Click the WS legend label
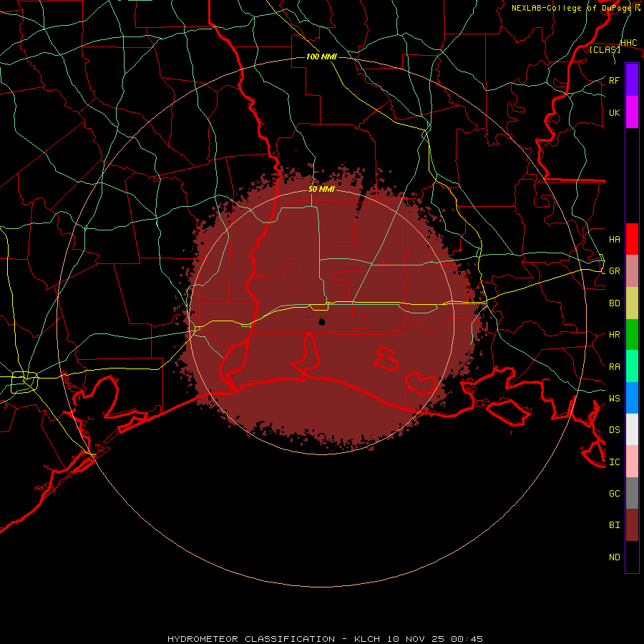 615,398
